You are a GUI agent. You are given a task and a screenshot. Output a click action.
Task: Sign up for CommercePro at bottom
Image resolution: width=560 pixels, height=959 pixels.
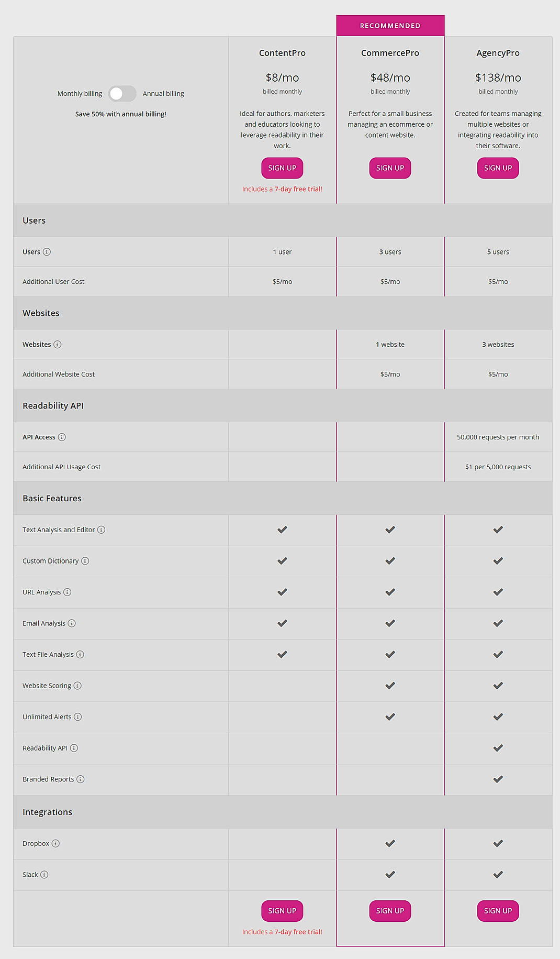[390, 911]
